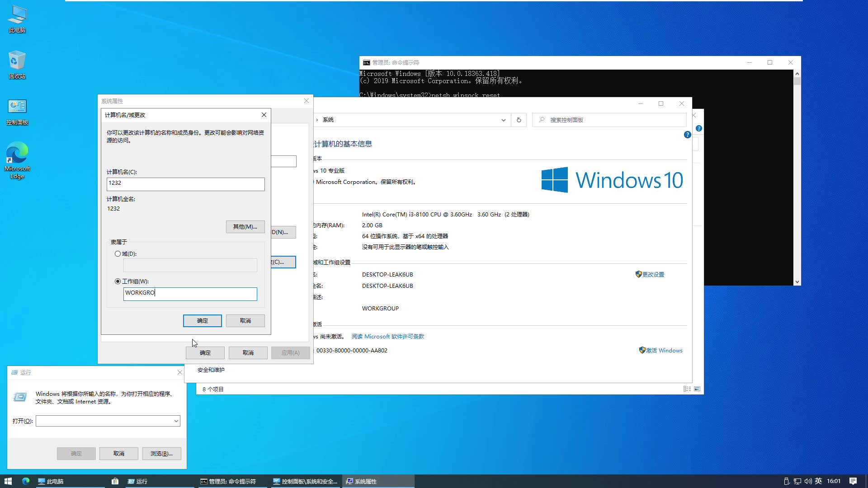Open 控制面板 from the desktop
This screenshot has width=868, height=488.
tap(17, 111)
